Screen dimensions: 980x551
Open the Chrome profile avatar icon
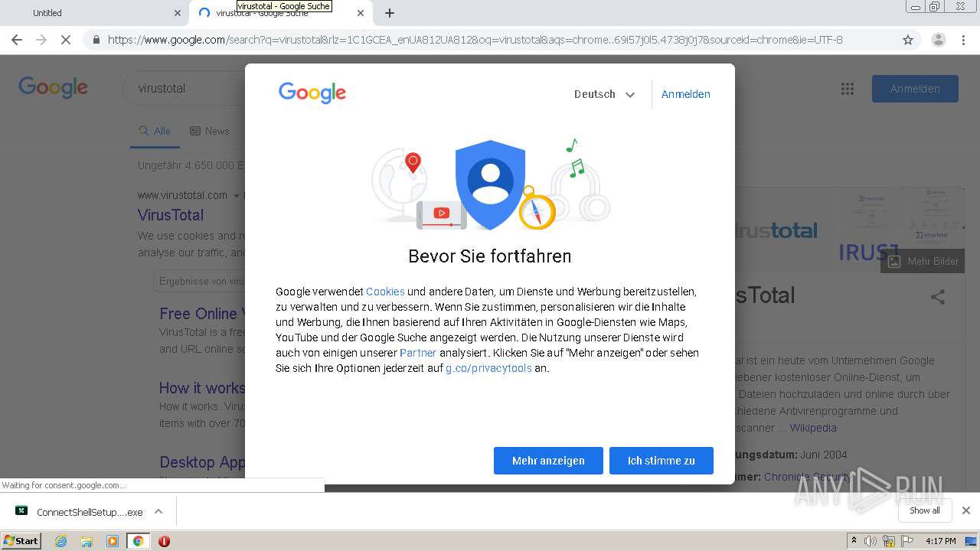[938, 40]
